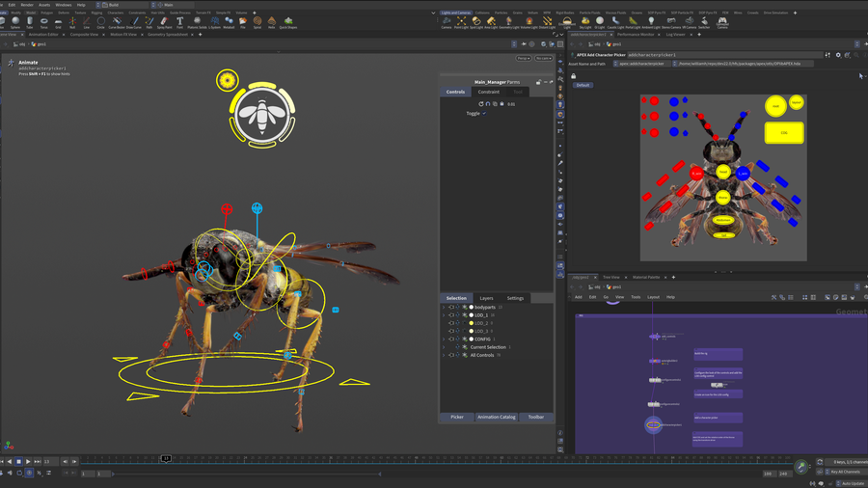Toggle the real time playback clock icon

[29, 474]
